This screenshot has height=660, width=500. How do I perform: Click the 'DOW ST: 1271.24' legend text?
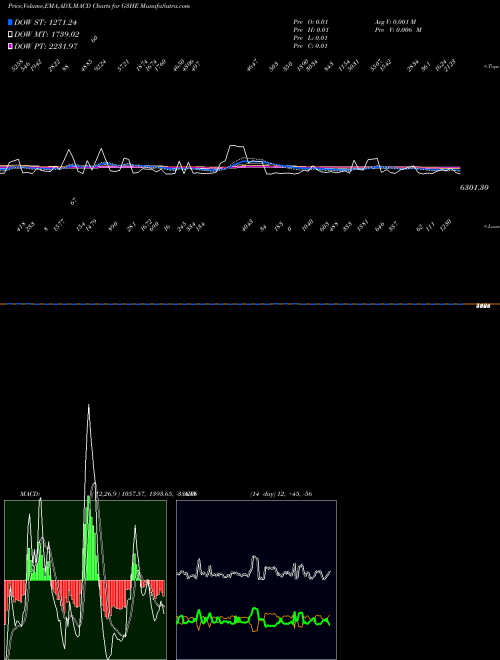tap(45, 22)
